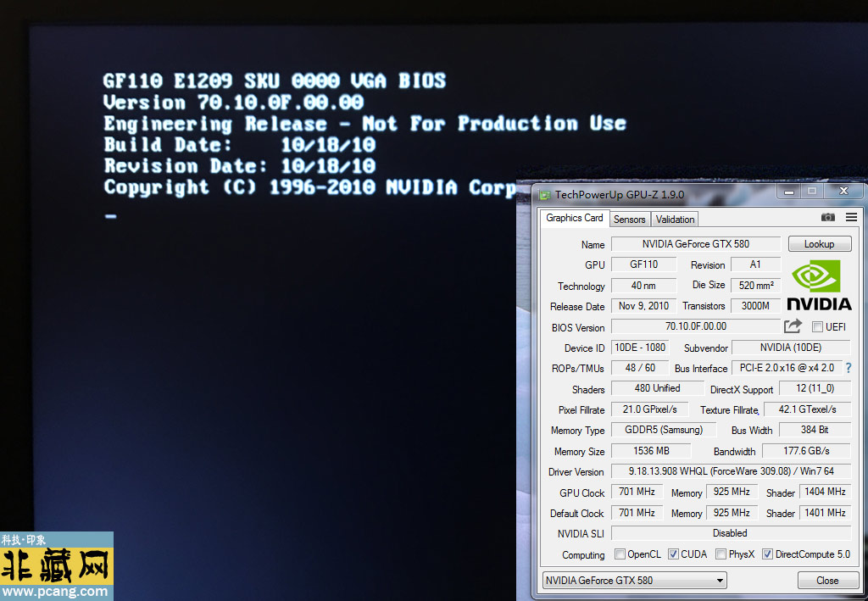
Task: Click the GPU-Z title text TechPowerUp GPU-Z 1.9.0
Action: [x=620, y=195]
